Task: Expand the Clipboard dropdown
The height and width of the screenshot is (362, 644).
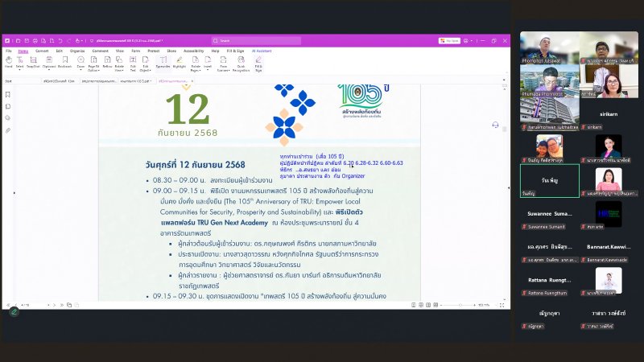Action: click(x=49, y=70)
